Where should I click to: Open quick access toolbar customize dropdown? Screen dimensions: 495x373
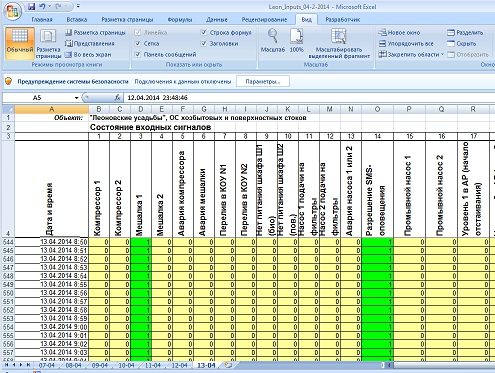(78, 6)
